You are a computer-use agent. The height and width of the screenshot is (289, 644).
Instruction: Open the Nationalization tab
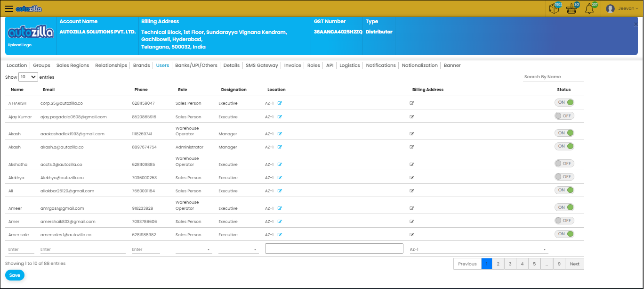[x=420, y=66]
